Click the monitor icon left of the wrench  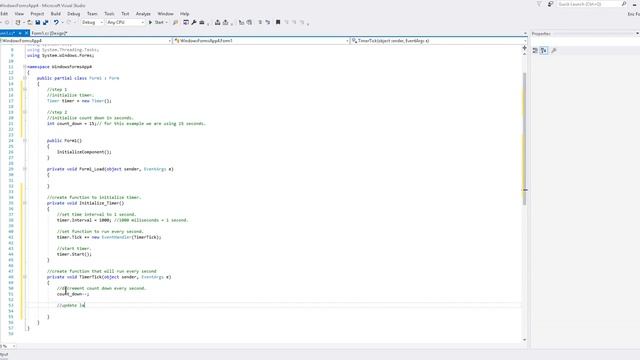pos(186,22)
